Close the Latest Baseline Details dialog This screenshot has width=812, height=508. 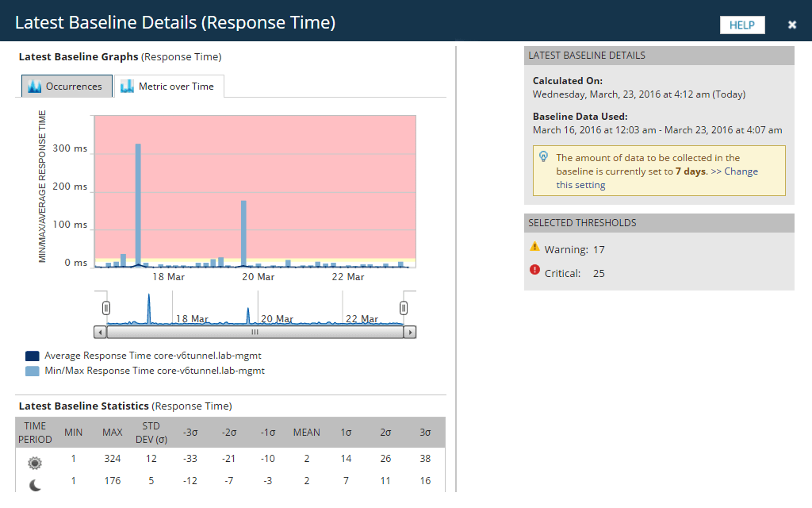point(791,25)
